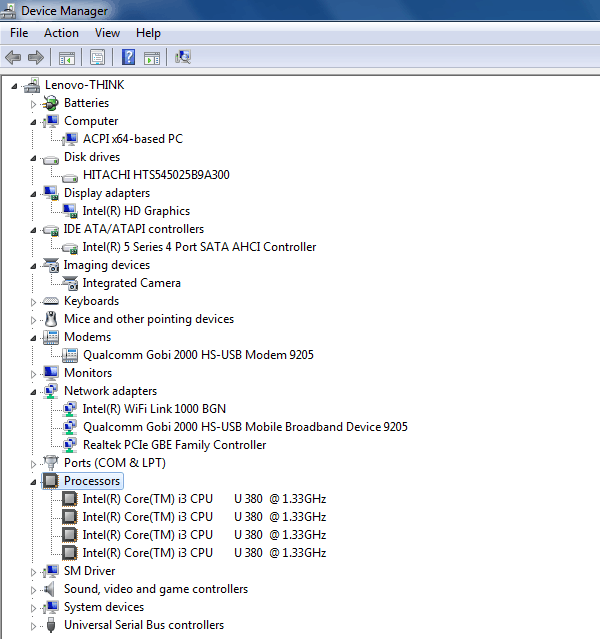Expand Universal Serial Bus controllers
This screenshot has width=600, height=639.
coord(33,626)
